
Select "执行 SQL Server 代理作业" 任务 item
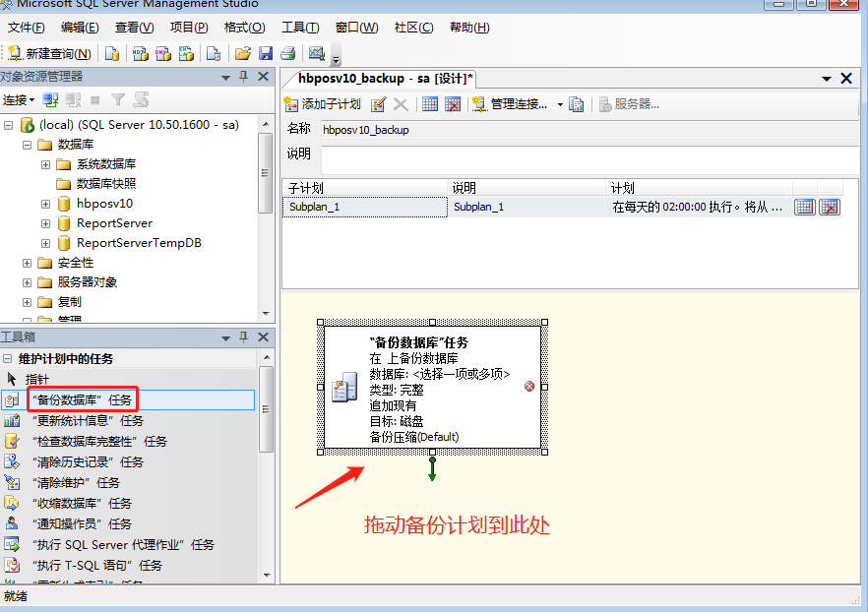click(x=123, y=544)
